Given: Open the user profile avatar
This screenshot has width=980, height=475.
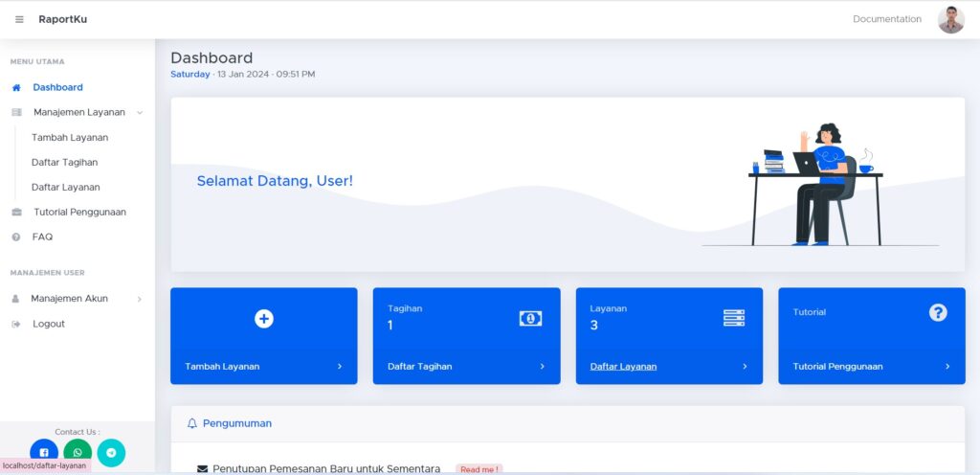Looking at the screenshot, I should (x=950, y=19).
